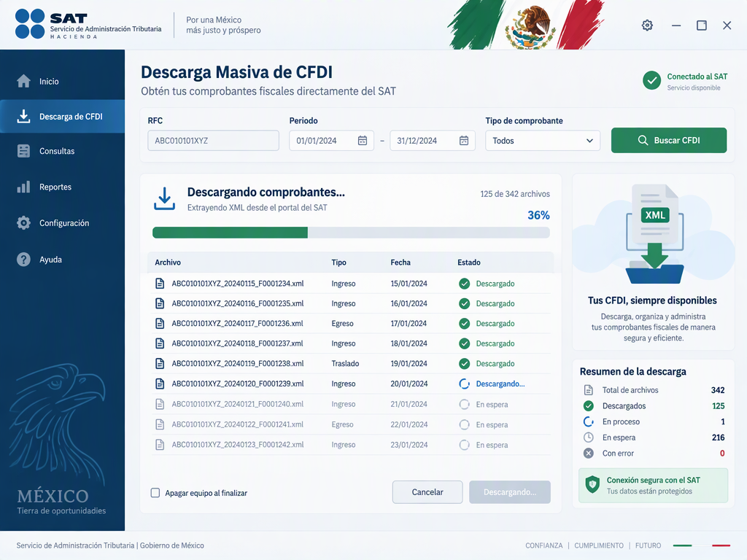Click file icon for F0001234.xml row

pyautogui.click(x=160, y=284)
